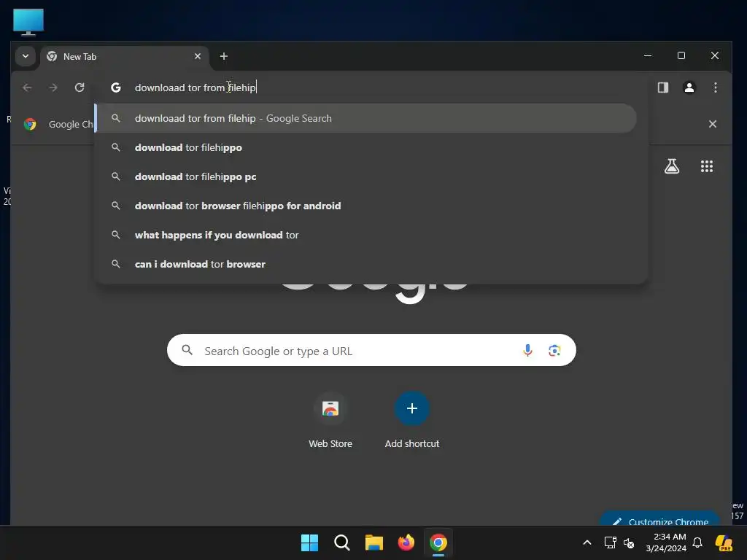This screenshot has width=747, height=560.
Task: Maximize the Chrome window
Action: coord(681,55)
